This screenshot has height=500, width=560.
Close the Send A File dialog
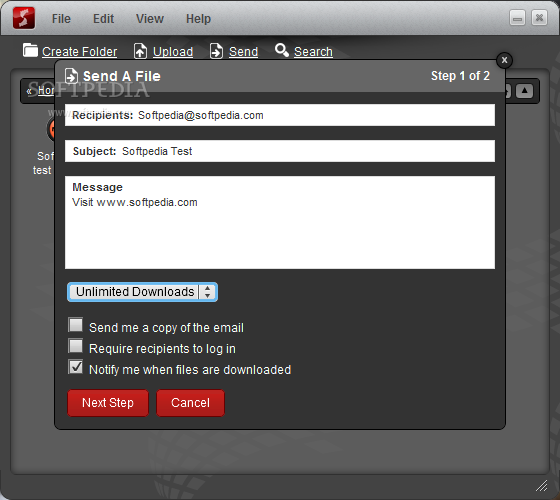click(504, 60)
